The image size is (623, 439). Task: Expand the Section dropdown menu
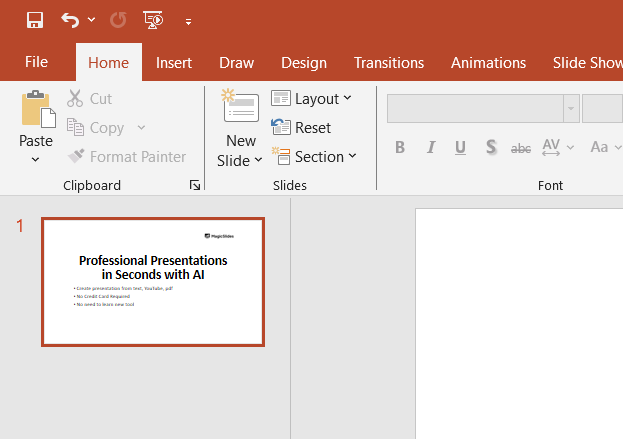click(312, 157)
